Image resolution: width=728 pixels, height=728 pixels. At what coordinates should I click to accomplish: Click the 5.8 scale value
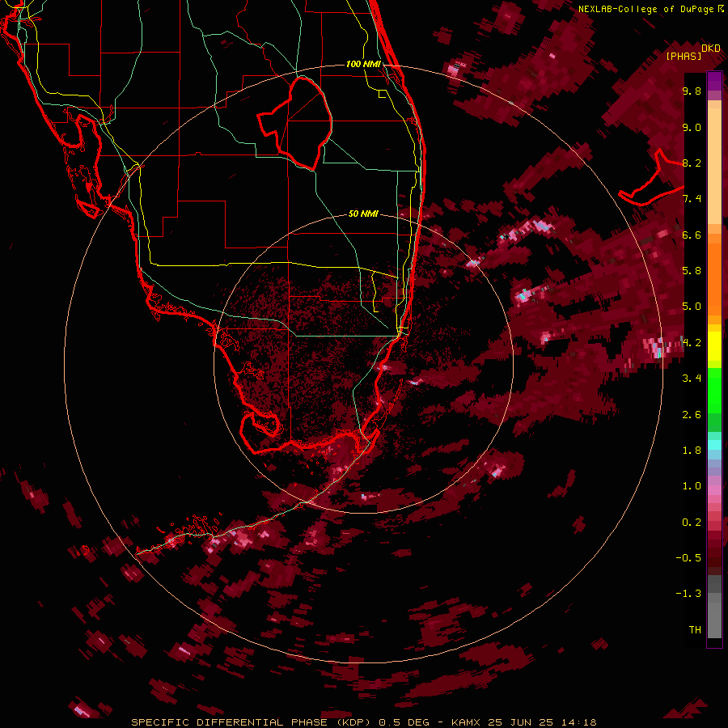tap(692, 271)
